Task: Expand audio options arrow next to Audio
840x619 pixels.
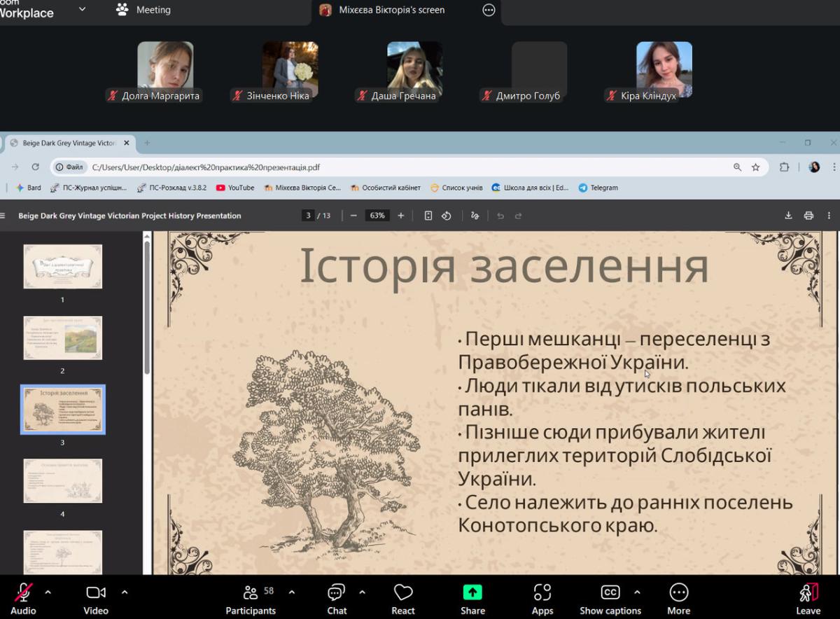Action: [48, 592]
